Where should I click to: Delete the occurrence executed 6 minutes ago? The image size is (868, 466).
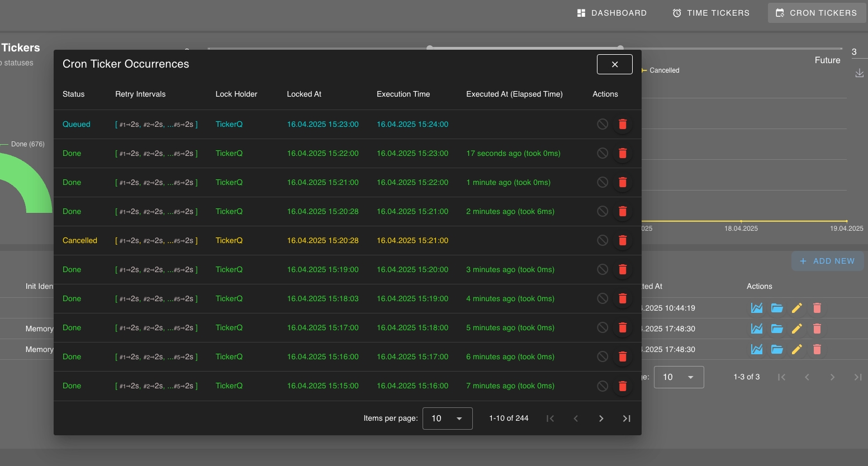click(623, 356)
